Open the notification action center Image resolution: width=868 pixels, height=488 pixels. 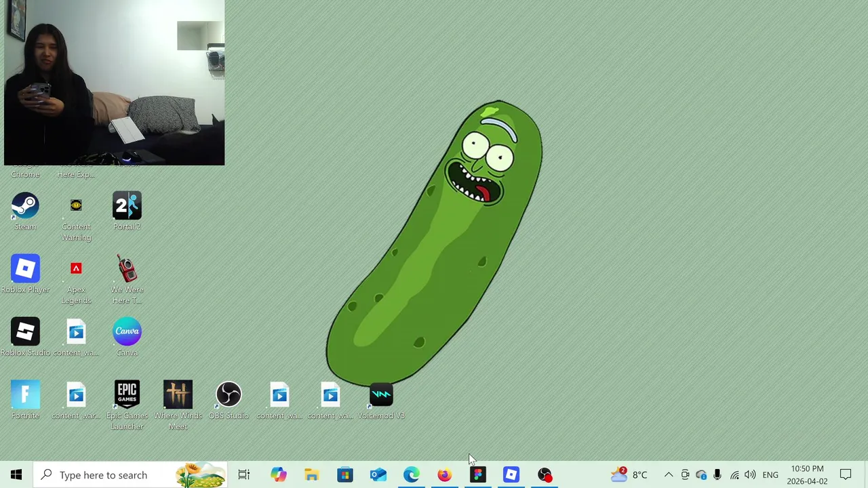pyautogui.click(x=846, y=475)
